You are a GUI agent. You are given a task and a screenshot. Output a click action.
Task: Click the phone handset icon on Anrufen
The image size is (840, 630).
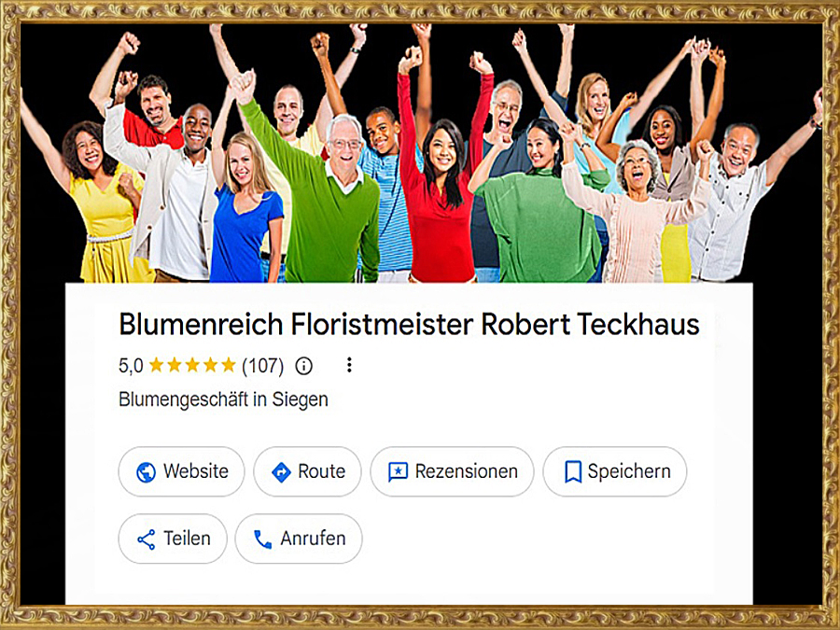point(262,539)
